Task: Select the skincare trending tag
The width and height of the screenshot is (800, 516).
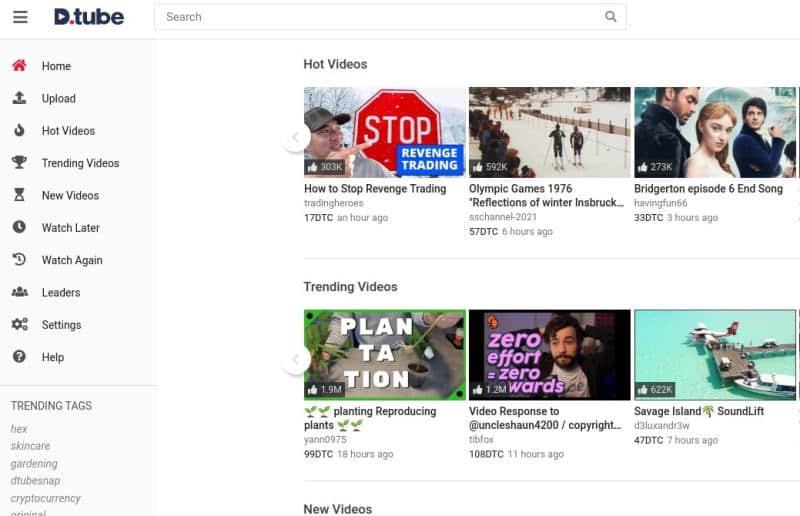Action: 30,446
